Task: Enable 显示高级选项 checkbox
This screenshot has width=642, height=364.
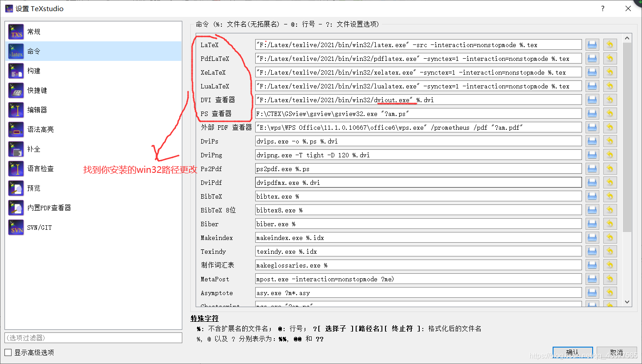Action: click(x=8, y=352)
